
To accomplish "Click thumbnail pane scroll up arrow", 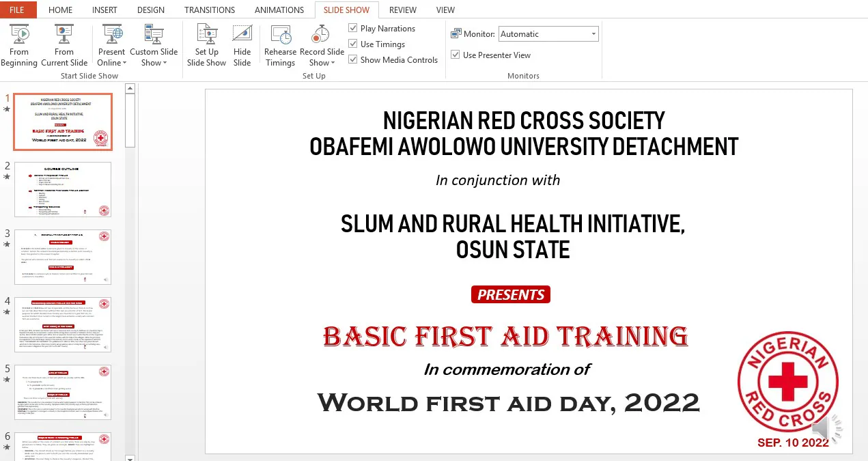I will (x=130, y=88).
